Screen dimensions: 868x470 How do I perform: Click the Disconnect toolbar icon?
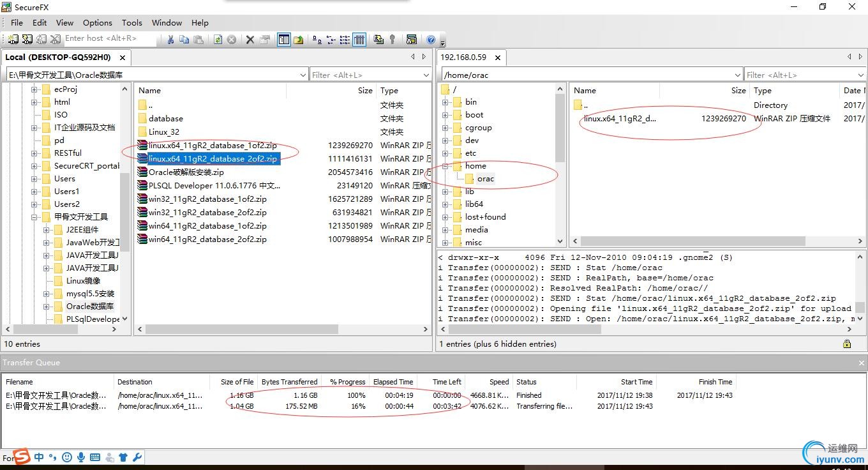(56, 39)
